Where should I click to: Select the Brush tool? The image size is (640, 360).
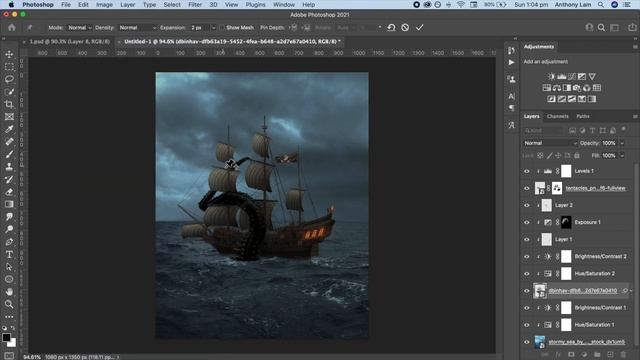click(x=9, y=154)
